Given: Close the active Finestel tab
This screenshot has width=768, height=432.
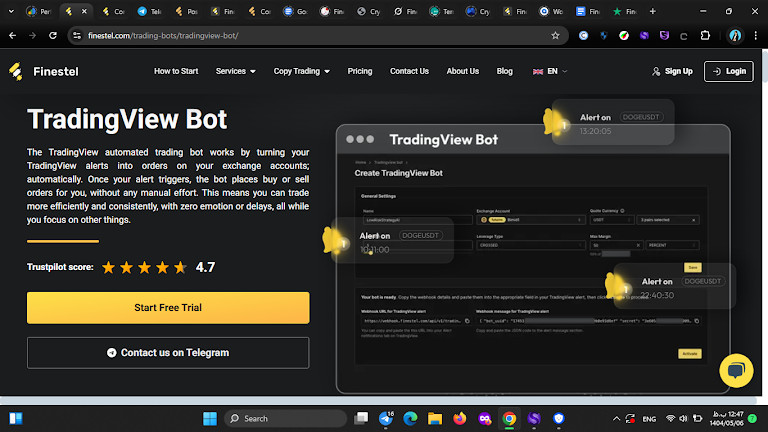Looking at the screenshot, I should pos(84,11).
